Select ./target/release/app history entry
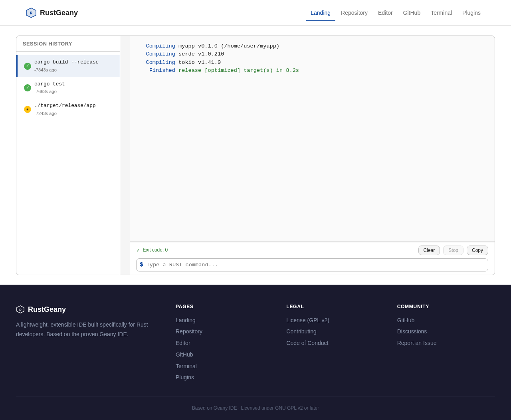This screenshot has width=511, height=420. coord(68,109)
